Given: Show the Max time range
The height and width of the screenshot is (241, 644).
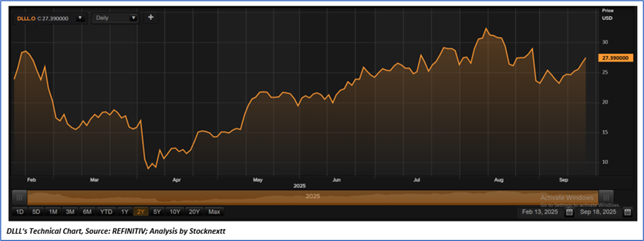Looking at the screenshot, I should pyautogui.click(x=214, y=212).
